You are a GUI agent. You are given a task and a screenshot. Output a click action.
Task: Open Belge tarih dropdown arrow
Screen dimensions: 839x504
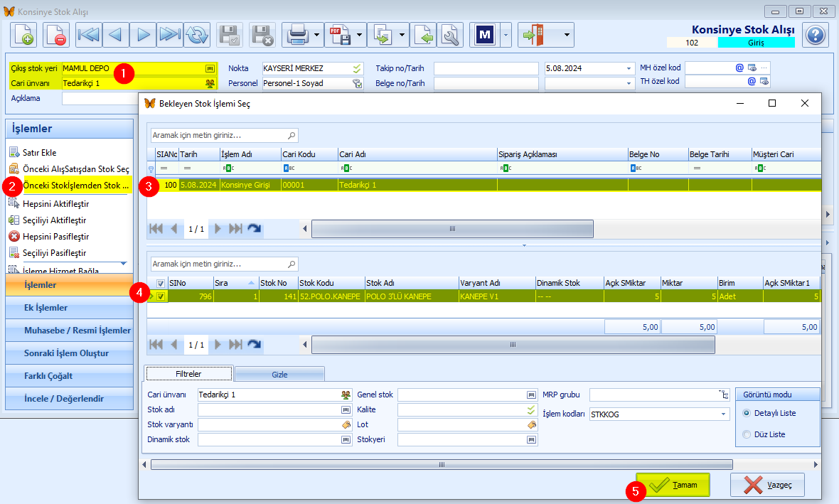[629, 83]
